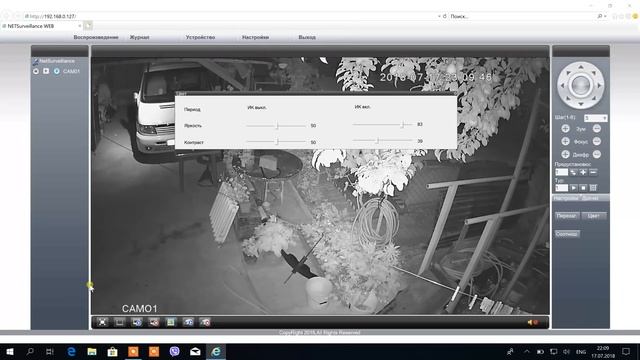Screen dimensions: 640x360
Task: Click the Диафр plus (iris open) icon
Action: pyautogui.click(x=565, y=154)
